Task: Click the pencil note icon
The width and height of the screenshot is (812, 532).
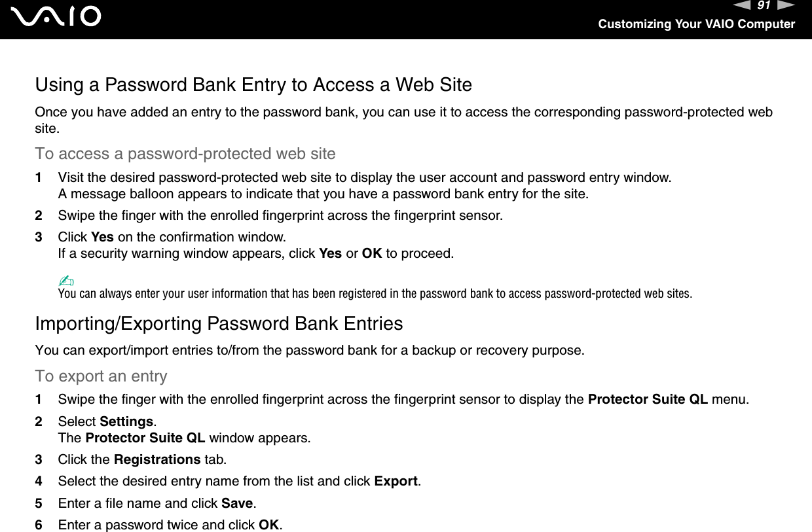Action: 64,279
